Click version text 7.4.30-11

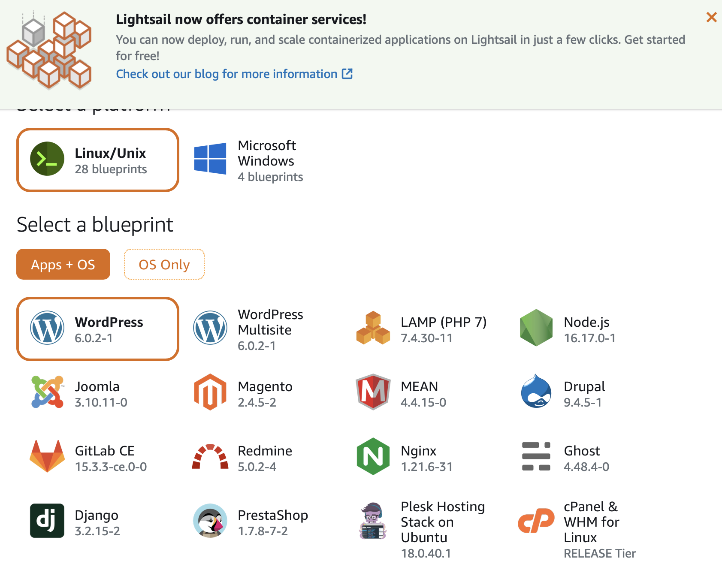[426, 338]
